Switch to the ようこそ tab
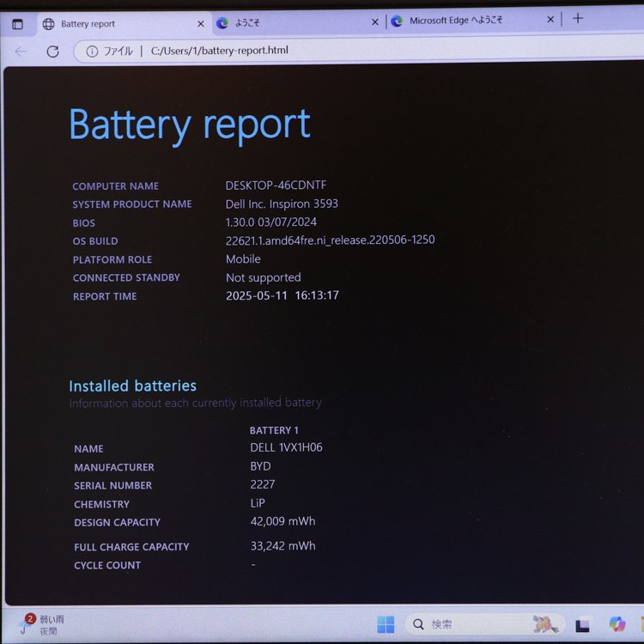Viewport: 644px width, 644px height. [x=299, y=22]
